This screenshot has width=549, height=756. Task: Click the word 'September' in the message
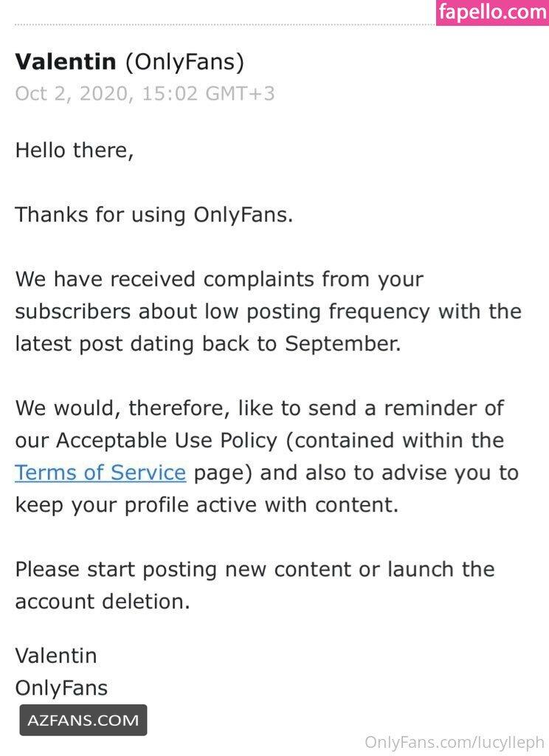coord(342,344)
